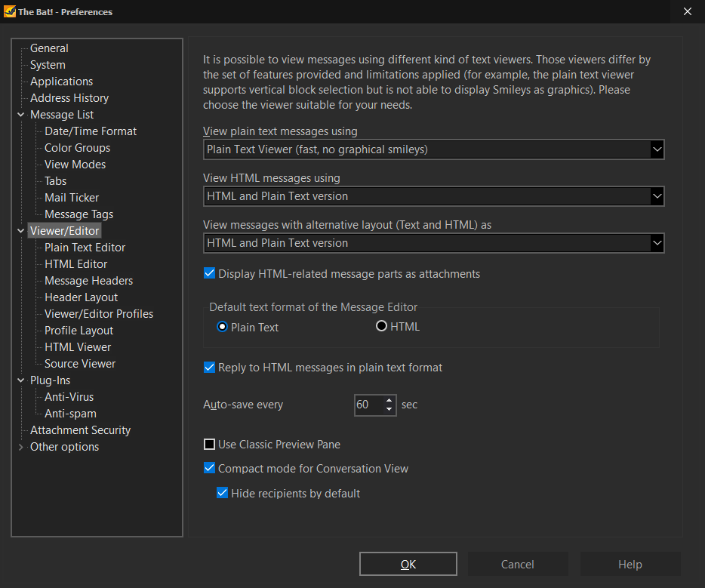Viewport: 705px width, 588px height.
Task: Uncheck Hide recipients by default
Action: click(223, 494)
